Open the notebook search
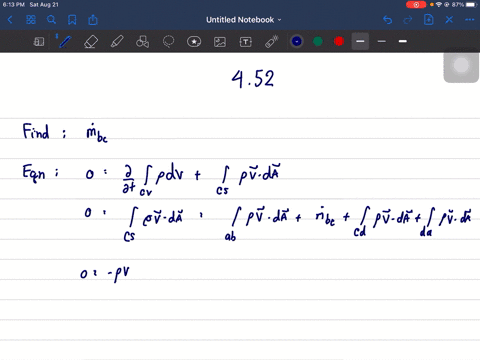480x360 pixels. pos(51,20)
